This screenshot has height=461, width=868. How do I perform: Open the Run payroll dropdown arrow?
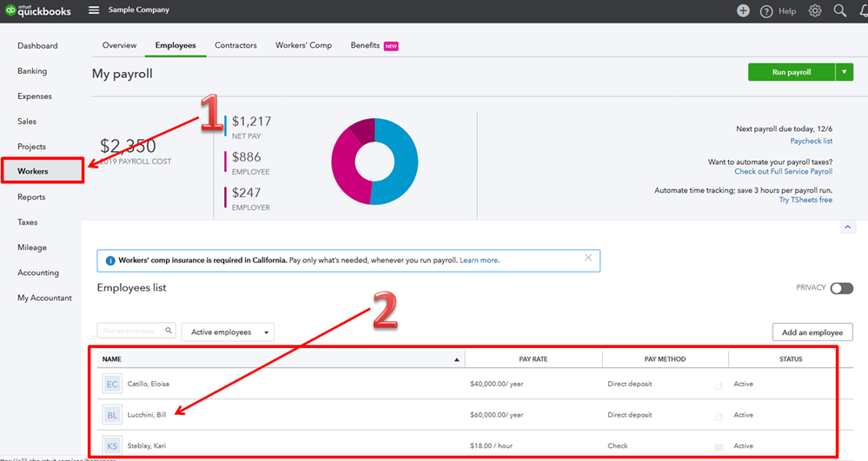(845, 72)
